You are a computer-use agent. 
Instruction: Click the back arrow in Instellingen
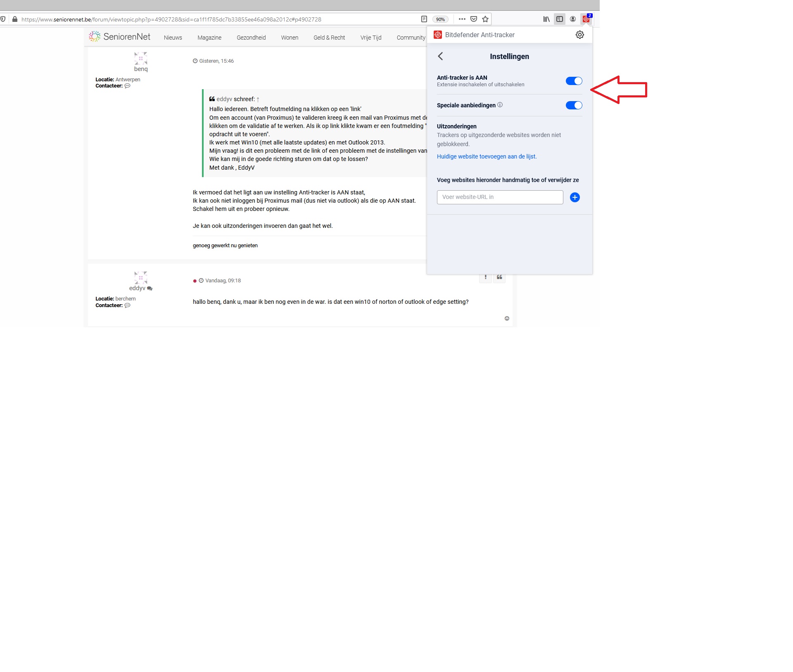tap(440, 57)
